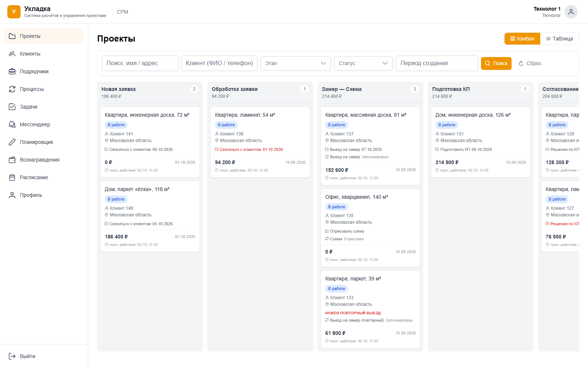This screenshot has height=368, width=588.
Task: Click the chat bubble icon next to Мессенджер
Action: coord(12,124)
